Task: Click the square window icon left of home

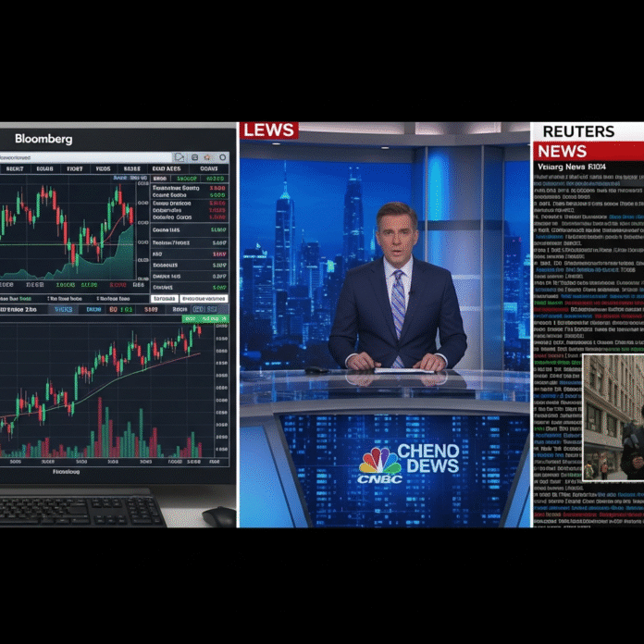Action: 194,157
